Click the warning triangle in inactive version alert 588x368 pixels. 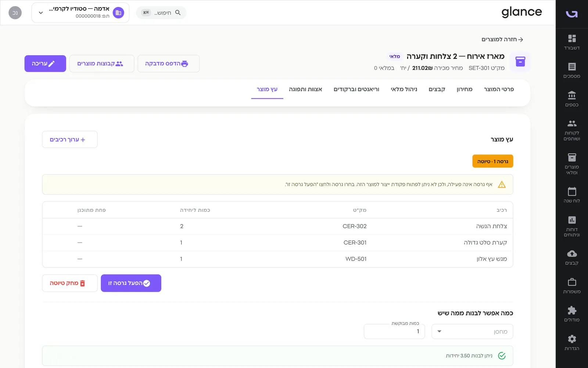click(x=502, y=184)
